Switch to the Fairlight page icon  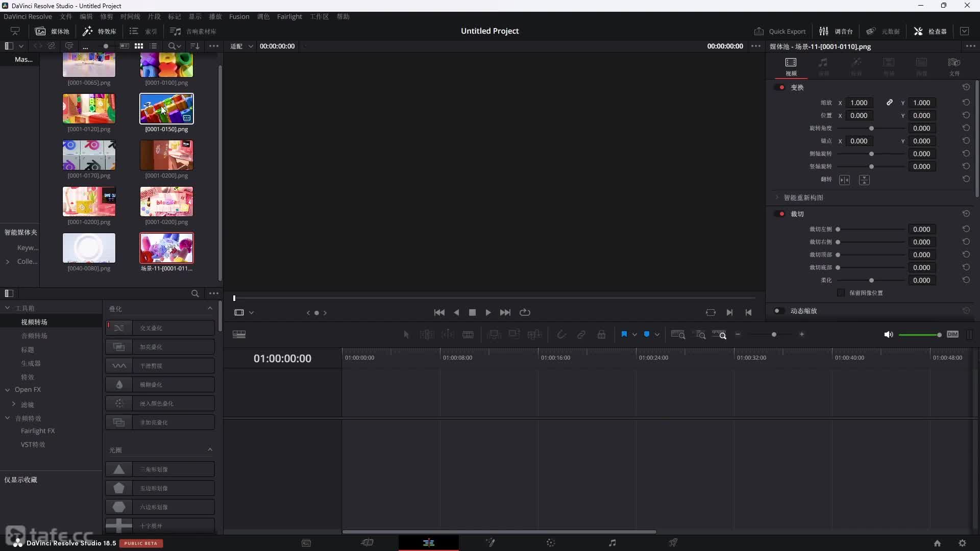tap(612, 543)
